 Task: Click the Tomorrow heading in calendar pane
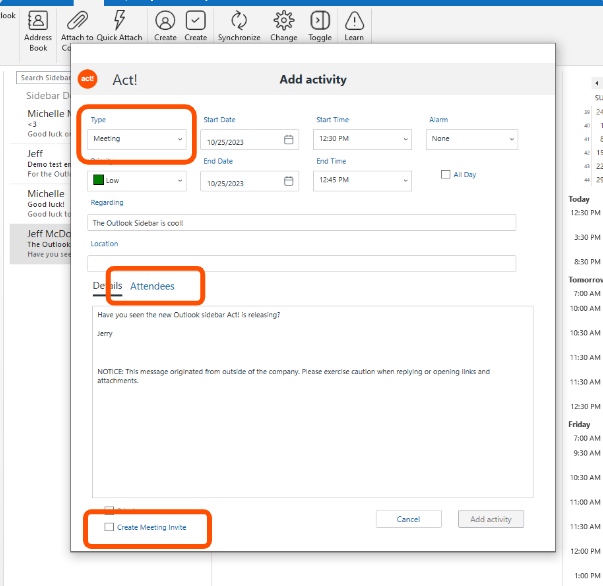[585, 280]
